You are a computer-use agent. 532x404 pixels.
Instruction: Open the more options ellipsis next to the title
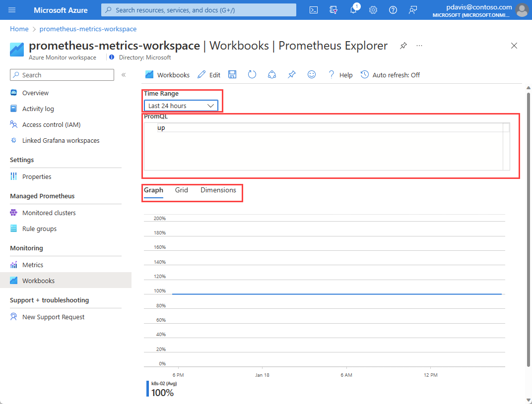(x=419, y=46)
